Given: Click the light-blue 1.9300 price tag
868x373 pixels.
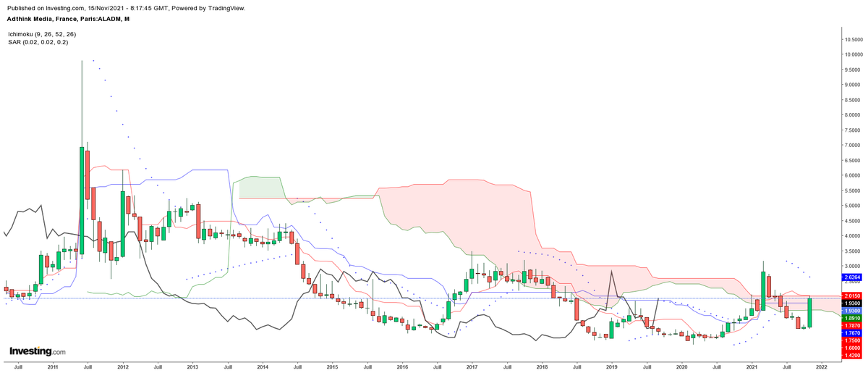Looking at the screenshot, I should tap(851, 311).
